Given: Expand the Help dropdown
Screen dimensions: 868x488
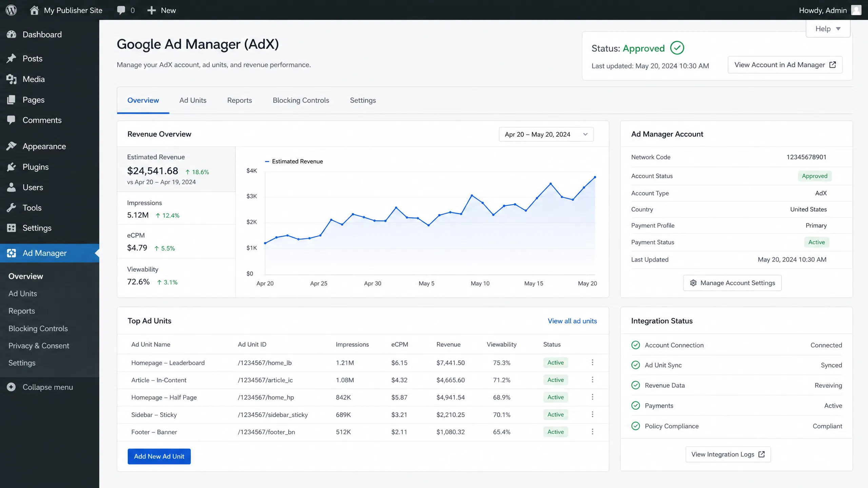Looking at the screenshot, I should (x=828, y=29).
